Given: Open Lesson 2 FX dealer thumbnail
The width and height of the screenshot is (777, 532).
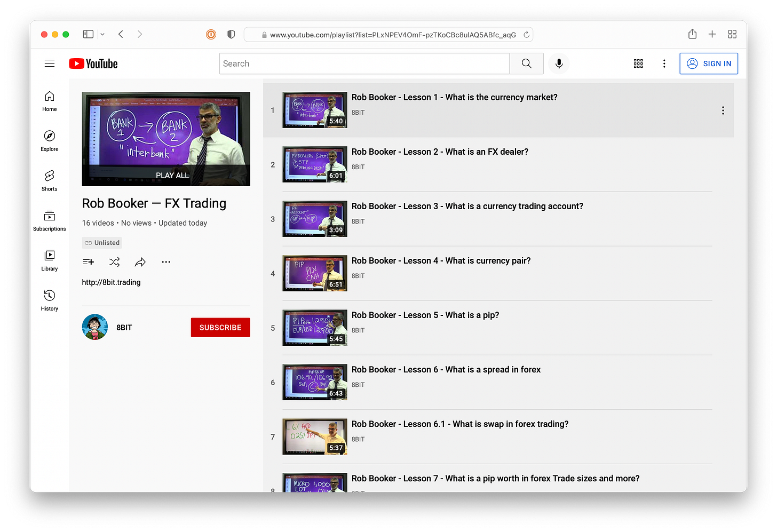Looking at the screenshot, I should [315, 164].
